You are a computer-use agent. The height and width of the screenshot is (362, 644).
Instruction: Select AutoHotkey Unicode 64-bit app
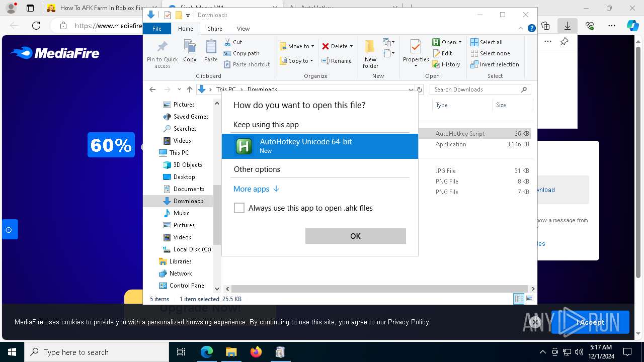[x=320, y=146]
